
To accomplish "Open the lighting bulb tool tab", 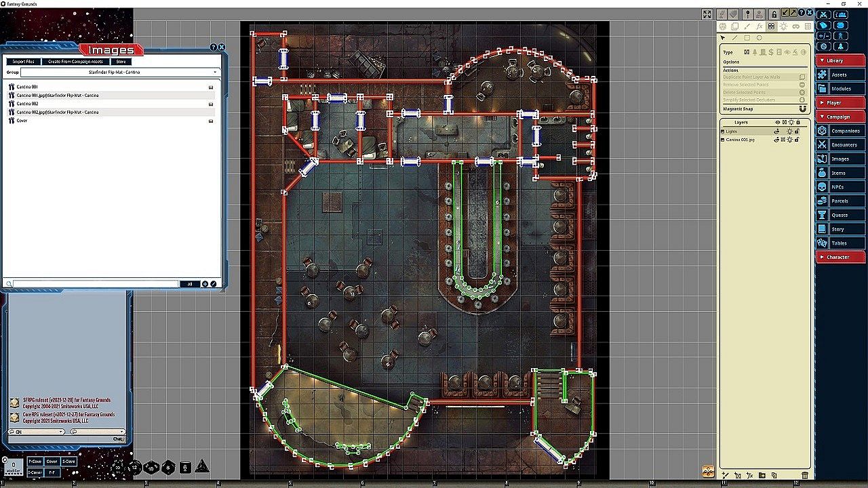I will click(784, 26).
